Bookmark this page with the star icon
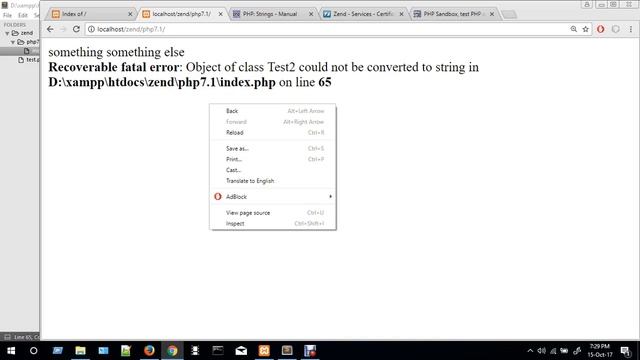This screenshot has width=640, height=360. (586, 29)
